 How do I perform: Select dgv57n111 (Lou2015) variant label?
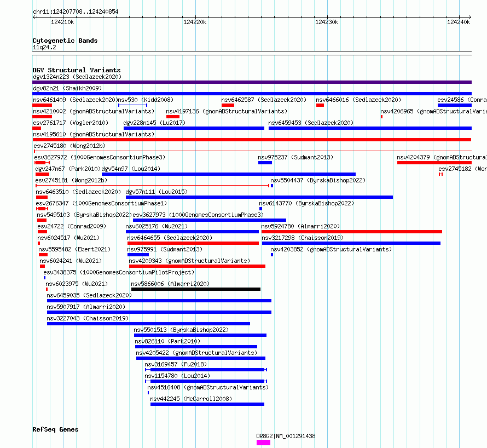(x=156, y=192)
